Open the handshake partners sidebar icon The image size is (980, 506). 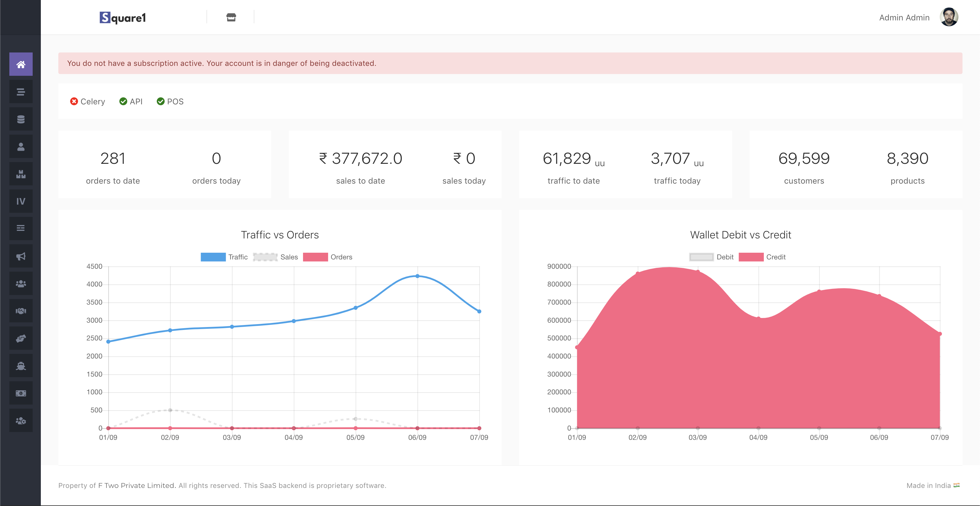click(x=21, y=311)
